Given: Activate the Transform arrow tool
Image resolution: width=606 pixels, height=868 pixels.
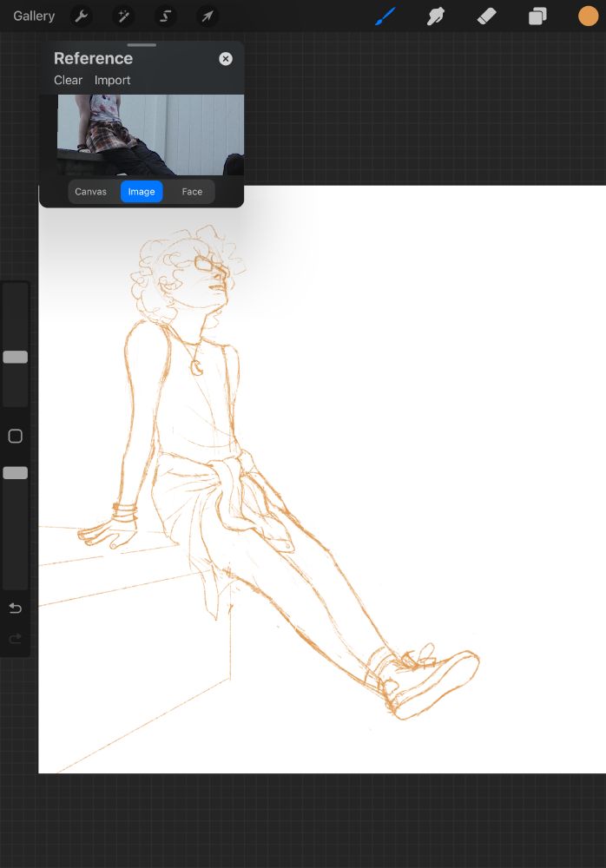Looking at the screenshot, I should coord(207,16).
